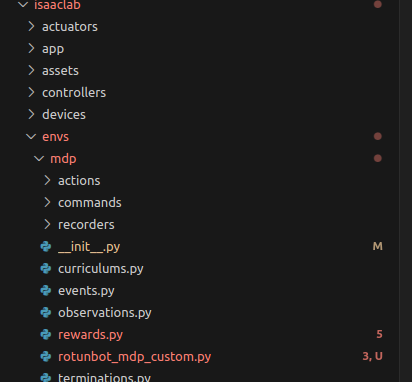
Task: Click the Python icon of __init__.py
Action: 46,247
